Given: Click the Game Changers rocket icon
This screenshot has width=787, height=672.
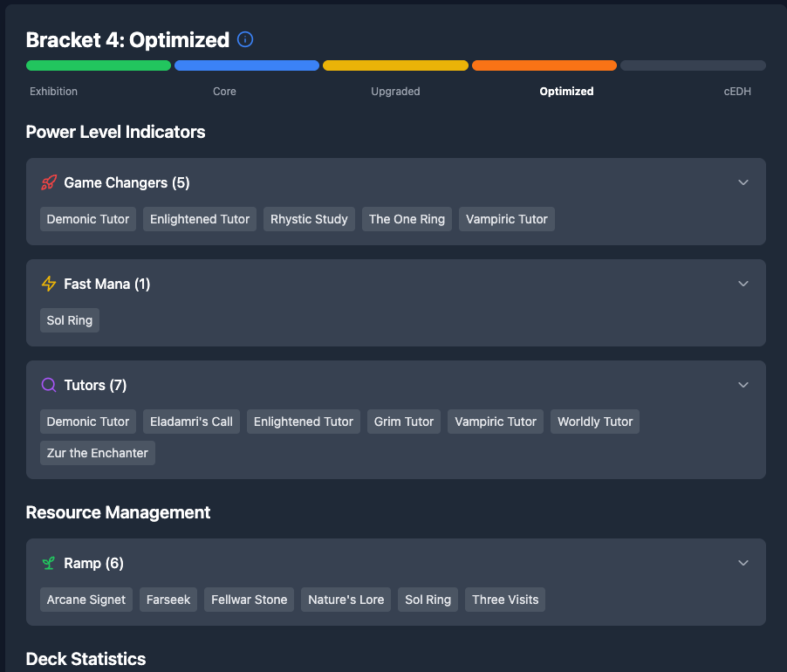Looking at the screenshot, I should pos(49,182).
